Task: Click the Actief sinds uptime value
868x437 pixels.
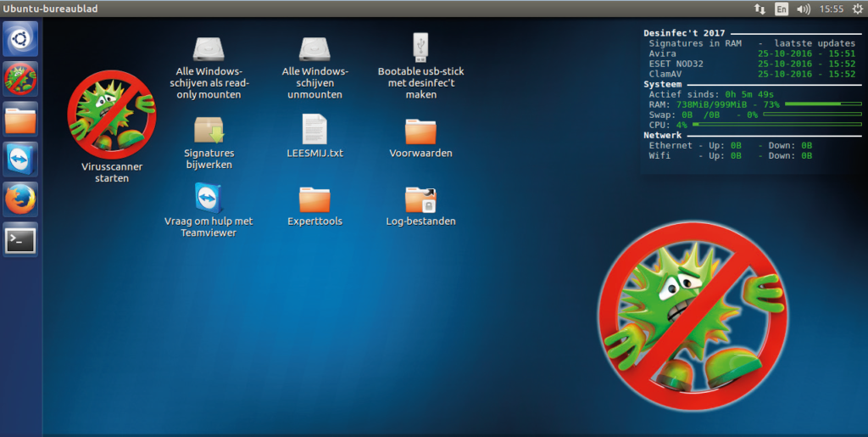Action: click(x=749, y=95)
